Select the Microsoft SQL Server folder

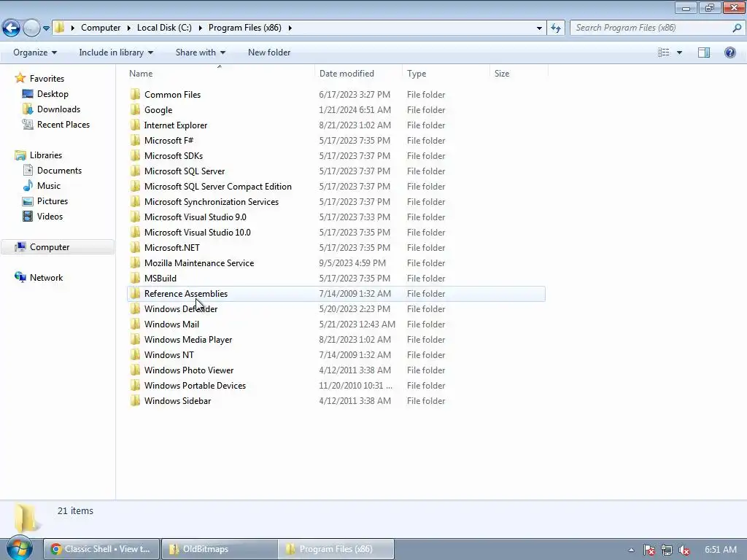click(185, 171)
